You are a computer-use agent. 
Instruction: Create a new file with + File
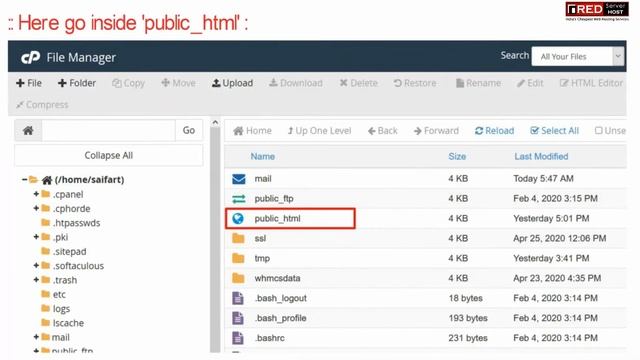click(29, 83)
